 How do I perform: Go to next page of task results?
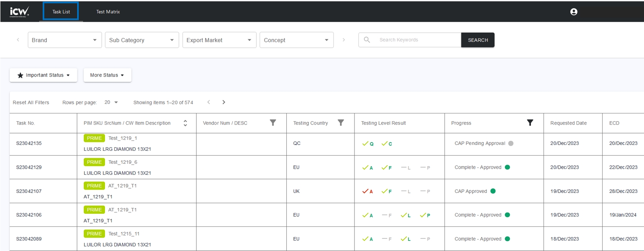[x=224, y=102]
